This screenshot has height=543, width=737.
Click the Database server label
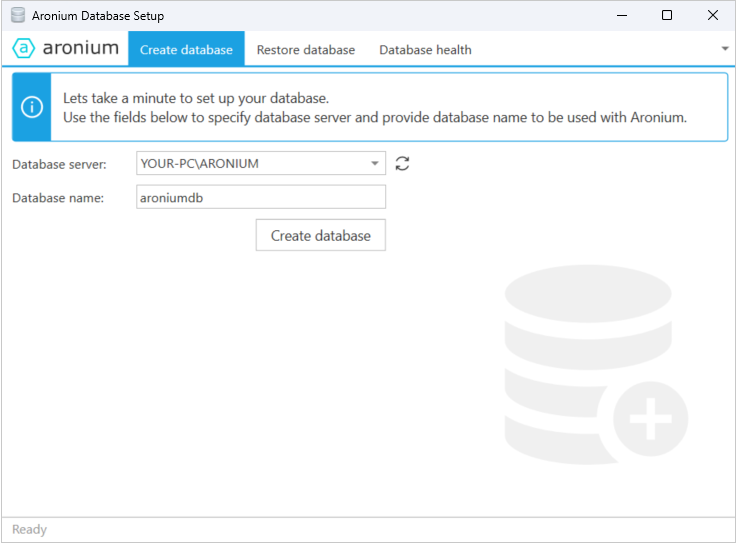(x=59, y=165)
